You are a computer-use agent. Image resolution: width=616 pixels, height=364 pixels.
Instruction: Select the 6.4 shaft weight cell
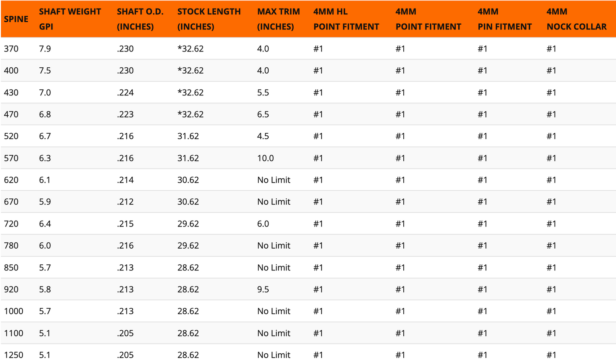[x=45, y=224]
